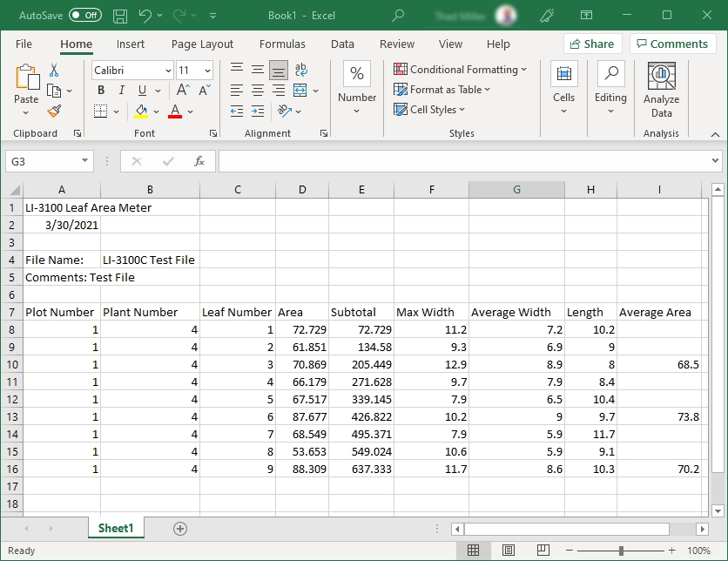Image resolution: width=728 pixels, height=561 pixels.
Task: Click the Orientation text angle icon
Action: (x=284, y=111)
